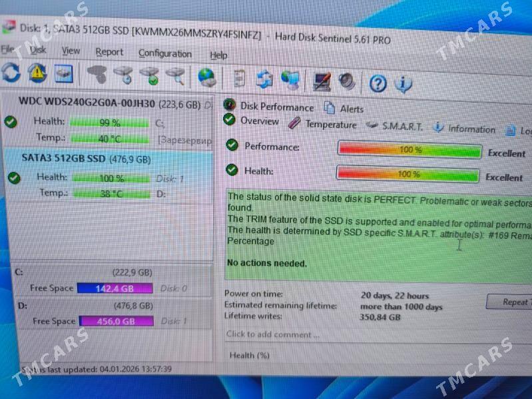Click the globe icon in the toolbar
Image resolution: width=532 pixels, height=399 pixels.
[207, 79]
